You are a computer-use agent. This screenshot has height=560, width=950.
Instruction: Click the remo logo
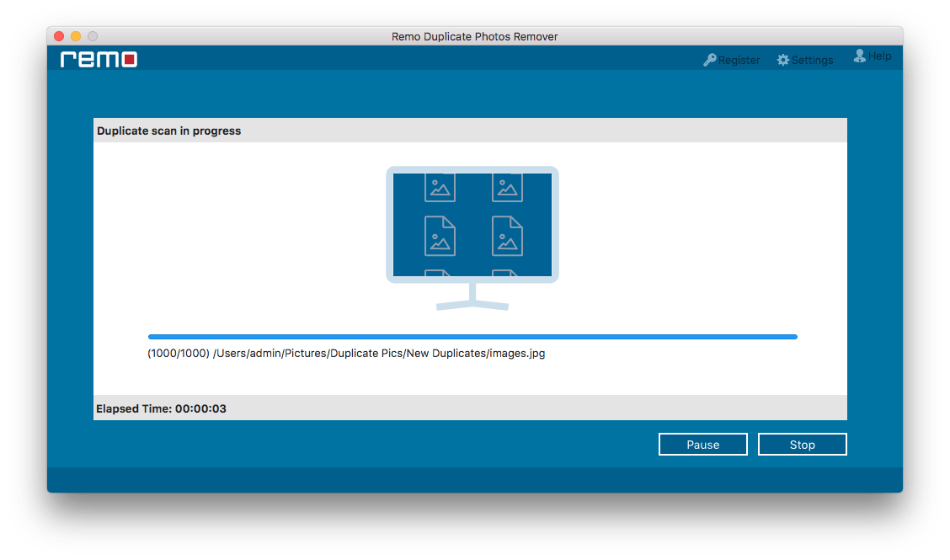tap(99, 60)
